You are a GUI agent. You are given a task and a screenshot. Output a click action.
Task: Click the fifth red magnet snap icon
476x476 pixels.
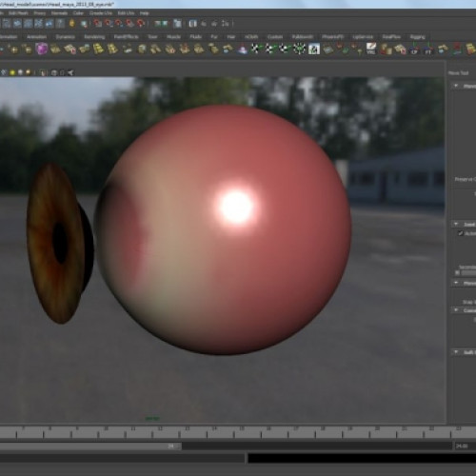click(141, 24)
